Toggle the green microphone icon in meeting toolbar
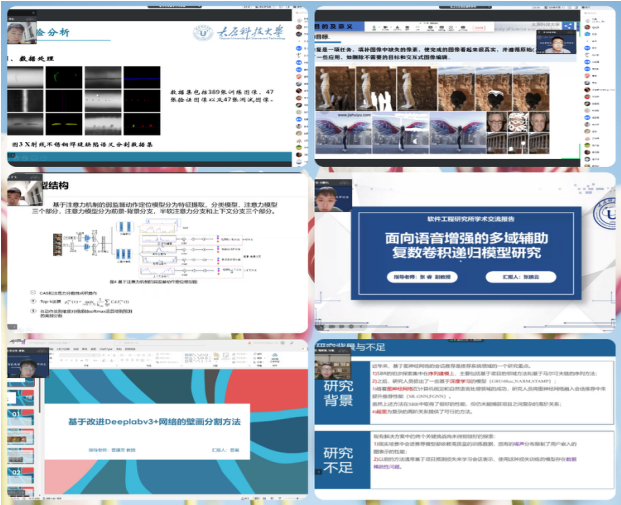This screenshot has height=505, width=621. [374, 27]
